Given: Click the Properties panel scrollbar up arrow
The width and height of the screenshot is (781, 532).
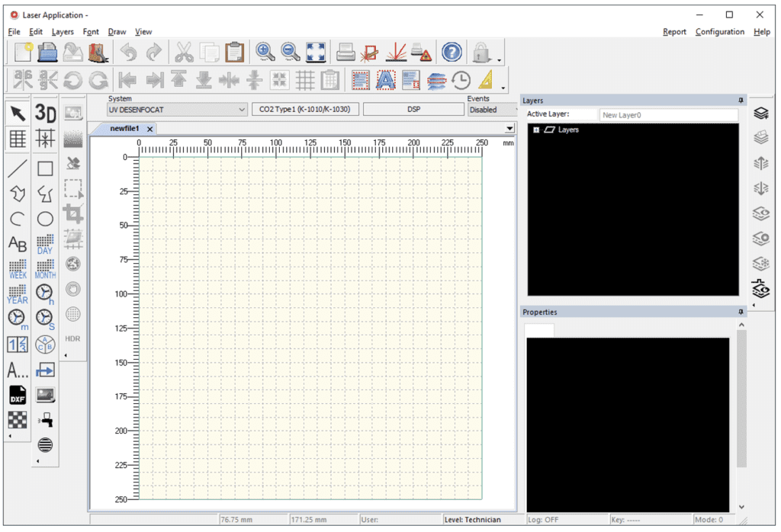Looking at the screenshot, I should pos(741,325).
